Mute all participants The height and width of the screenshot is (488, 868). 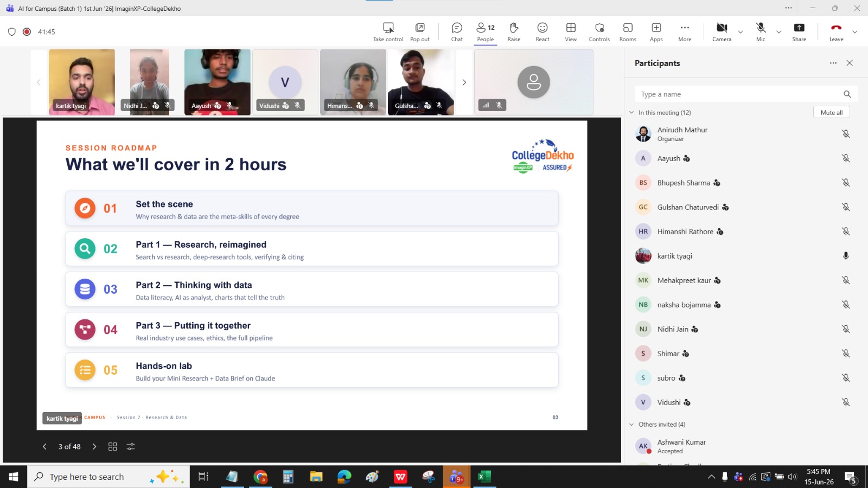(832, 112)
